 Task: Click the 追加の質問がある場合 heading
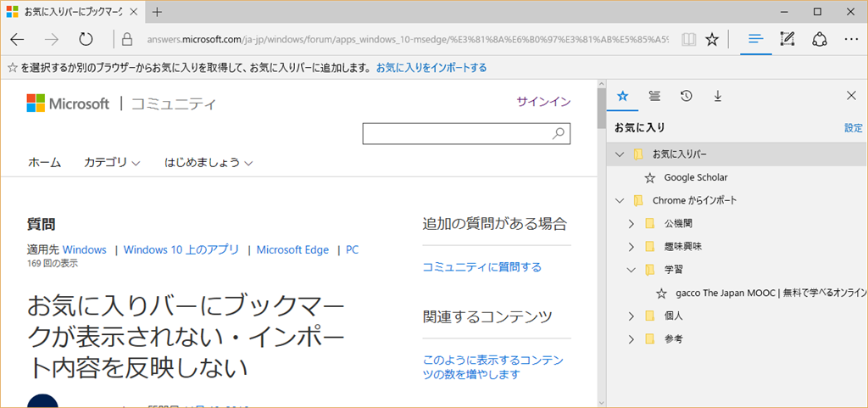pos(495,224)
